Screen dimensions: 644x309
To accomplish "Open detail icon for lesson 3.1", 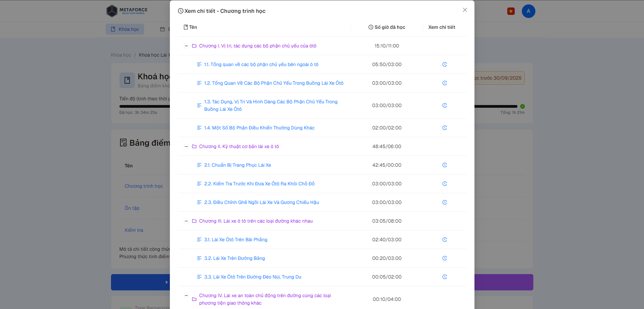I will (x=444, y=240).
